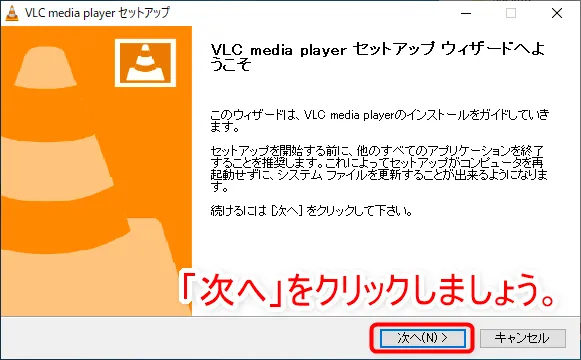Click the framed VLC cone logo in the orange banner
This screenshot has width=581, height=360.
[145, 63]
